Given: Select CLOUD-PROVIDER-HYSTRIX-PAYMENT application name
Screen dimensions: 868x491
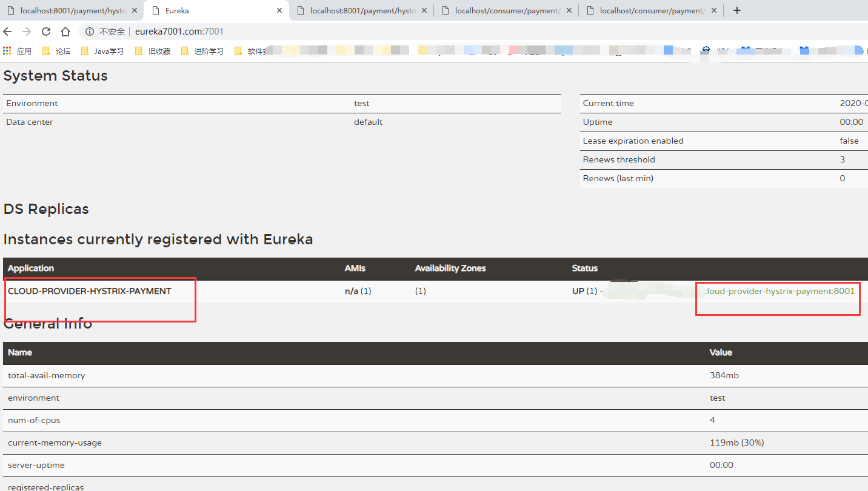Looking at the screenshot, I should pos(90,291).
